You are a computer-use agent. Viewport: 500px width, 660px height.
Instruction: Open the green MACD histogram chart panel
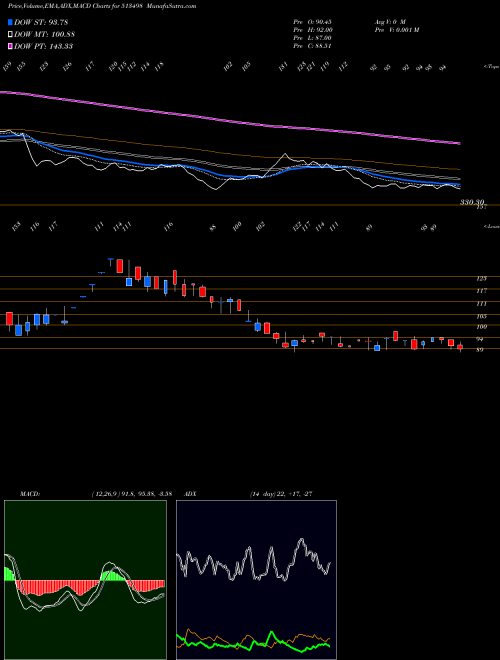coord(85,580)
